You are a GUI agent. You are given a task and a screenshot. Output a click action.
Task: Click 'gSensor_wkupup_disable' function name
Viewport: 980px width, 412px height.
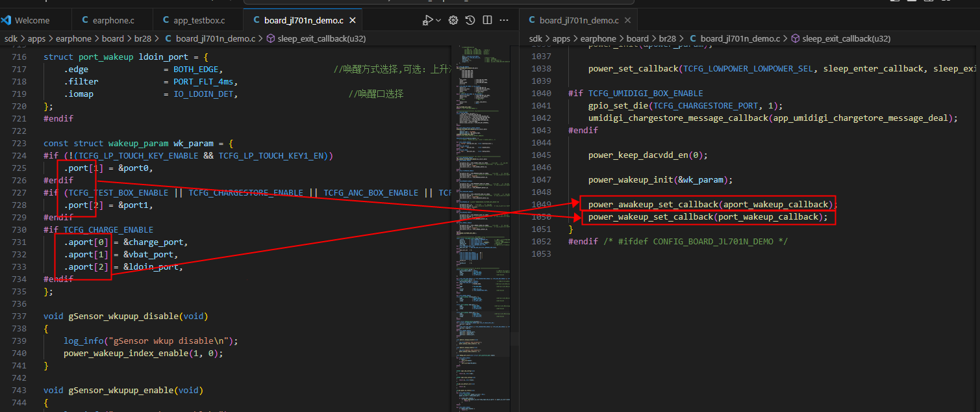click(123, 316)
